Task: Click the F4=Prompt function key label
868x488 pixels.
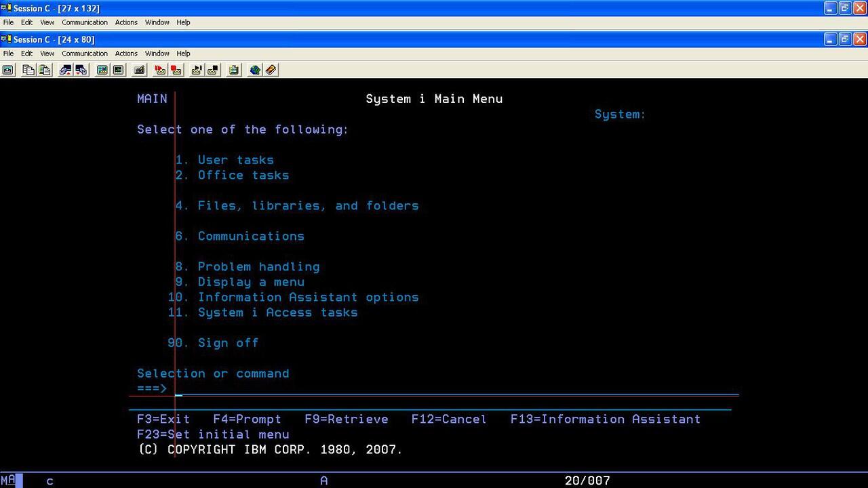Action: [247, 419]
